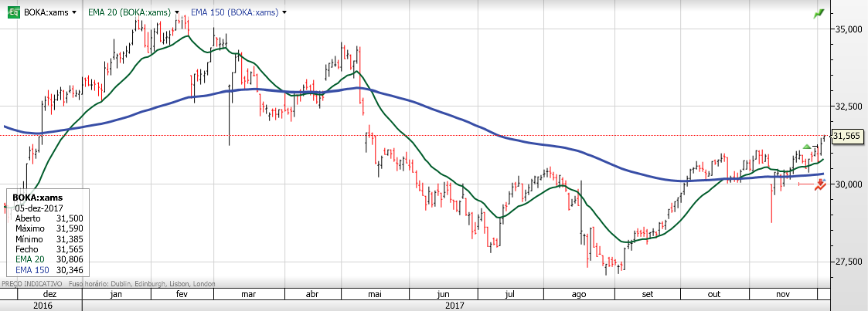This screenshot has height=311, width=868.
Task: Click the 35,000 level on price axis
Action: [x=847, y=29]
